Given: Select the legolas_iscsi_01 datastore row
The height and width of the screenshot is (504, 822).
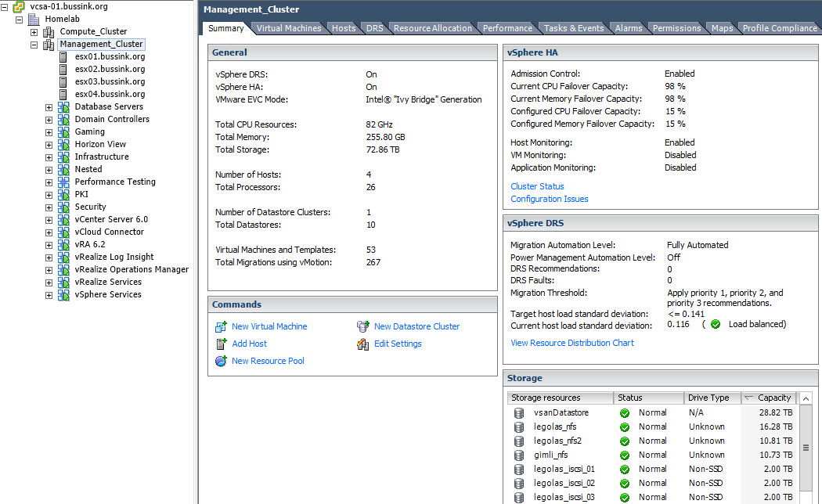Looking at the screenshot, I should [653, 470].
